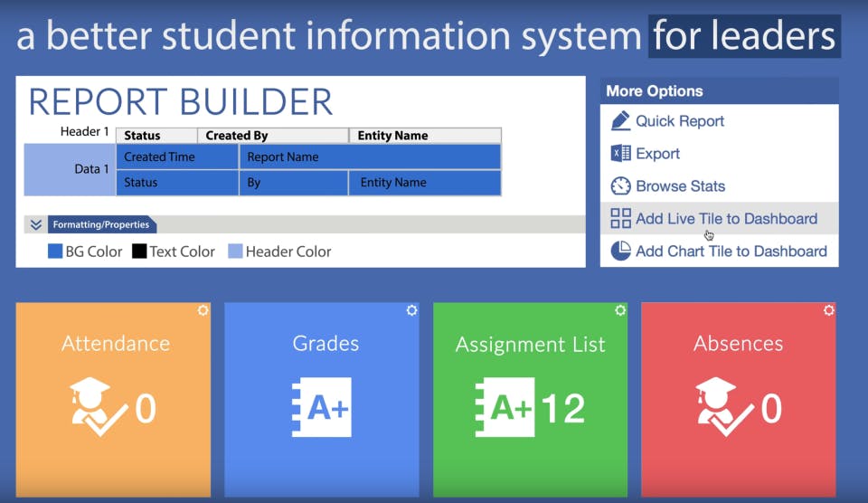868x503 pixels.
Task: Click the Add Chart Tile pie icon
Action: point(620,251)
